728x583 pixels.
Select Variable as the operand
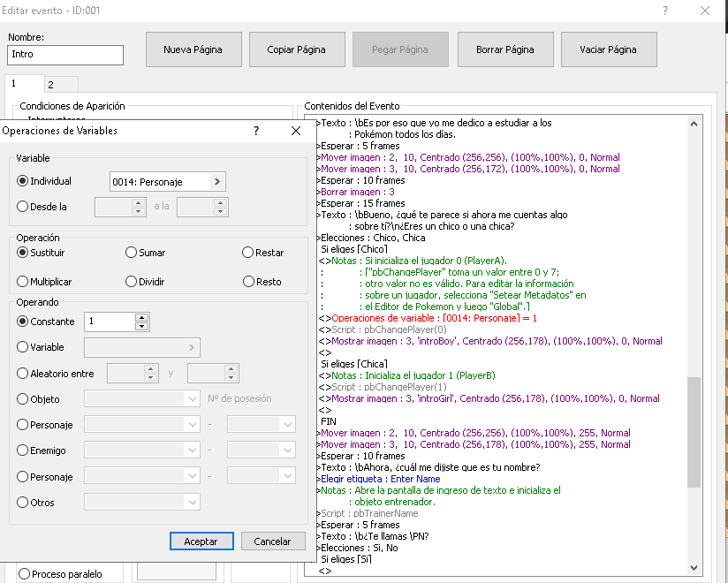coord(24,348)
